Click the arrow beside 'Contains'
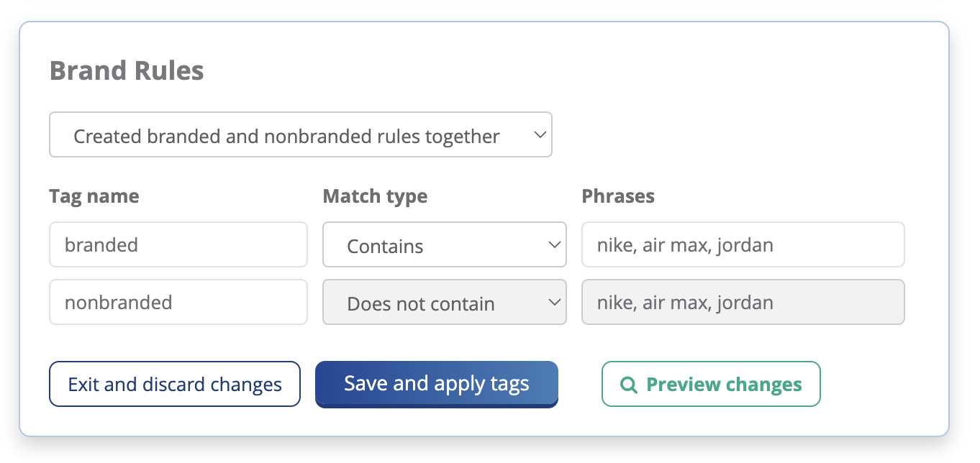Screen dimensions: 980x463 coord(554,245)
